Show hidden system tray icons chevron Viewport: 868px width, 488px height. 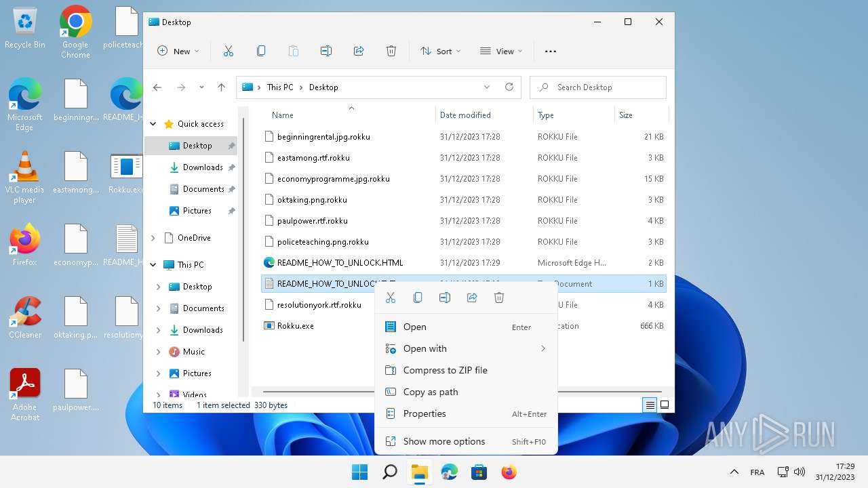click(734, 472)
